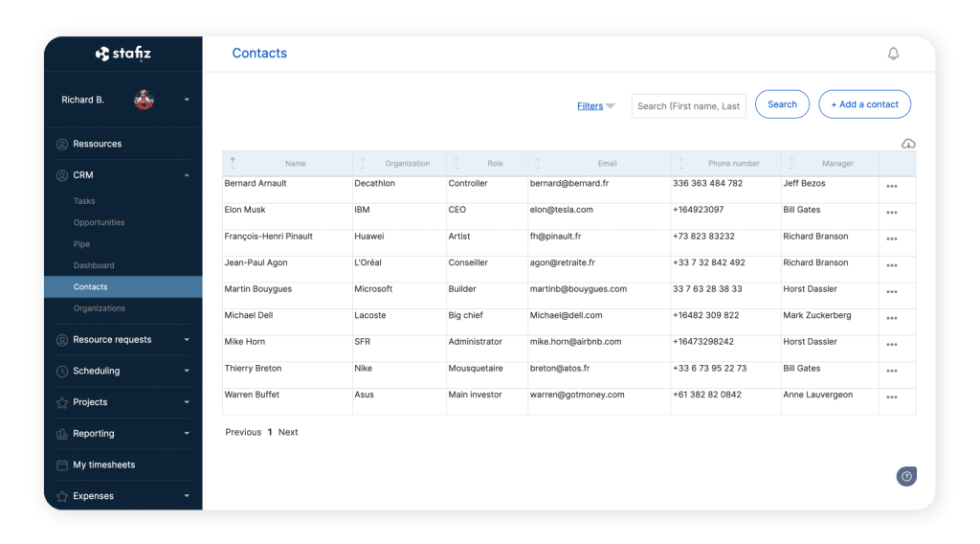Viewport: 980px width, 544px height.
Task: Expand the Scheduling section arrow
Action: pyautogui.click(x=187, y=371)
